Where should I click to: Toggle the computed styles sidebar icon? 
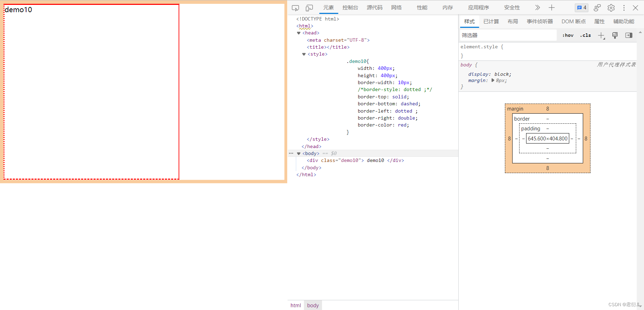[x=629, y=35]
